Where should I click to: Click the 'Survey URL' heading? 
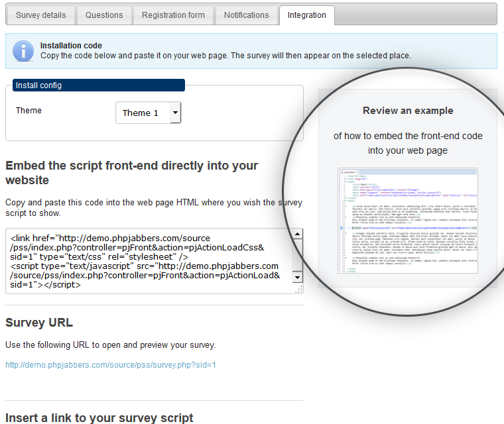(39, 323)
